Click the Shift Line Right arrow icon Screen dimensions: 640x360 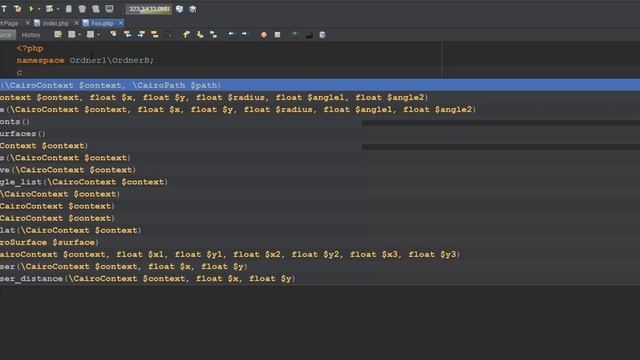coord(244,34)
